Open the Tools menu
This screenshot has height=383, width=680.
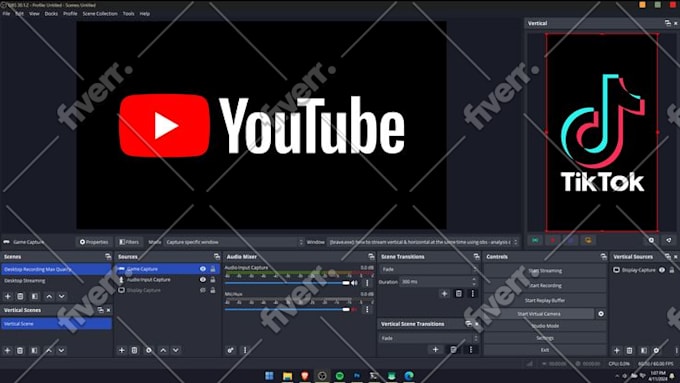[x=128, y=13]
